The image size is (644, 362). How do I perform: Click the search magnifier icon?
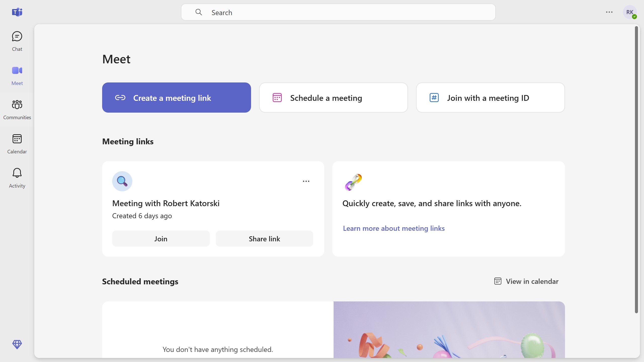pos(198,12)
